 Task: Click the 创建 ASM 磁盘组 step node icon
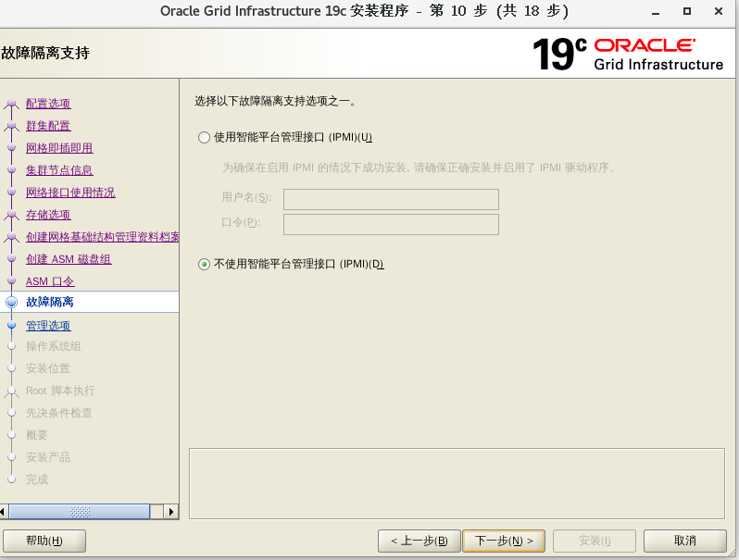[x=12, y=259]
